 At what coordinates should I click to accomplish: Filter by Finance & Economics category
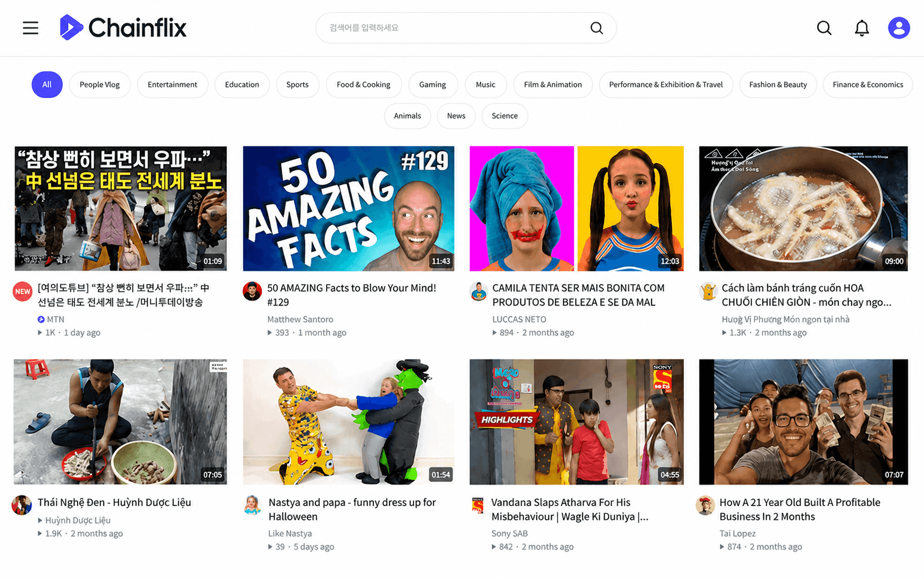(868, 85)
